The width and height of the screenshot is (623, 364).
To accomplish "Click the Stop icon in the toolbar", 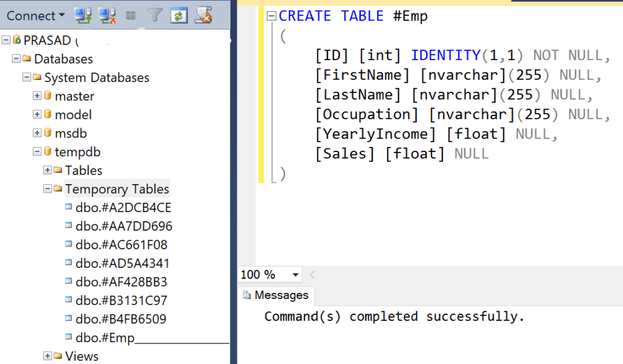I will (x=132, y=16).
